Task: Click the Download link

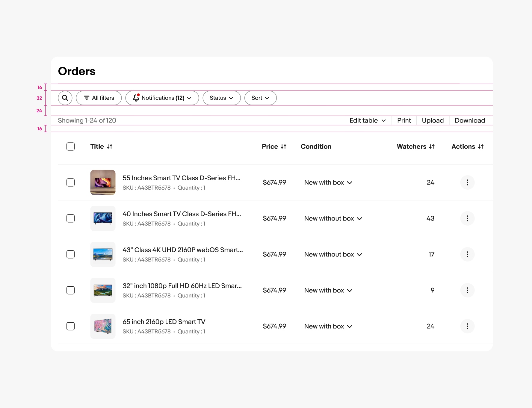Action: point(470,120)
